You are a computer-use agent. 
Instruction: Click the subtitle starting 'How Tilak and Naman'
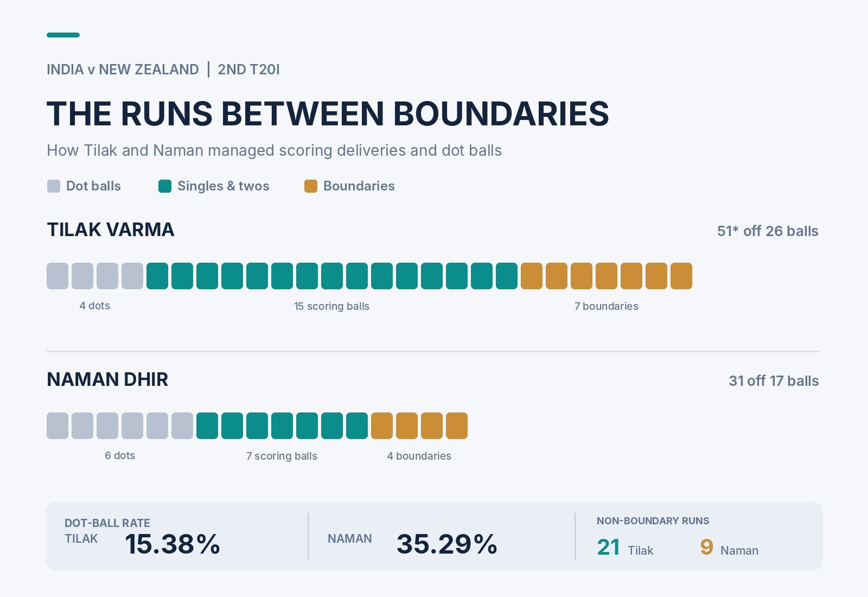(275, 150)
